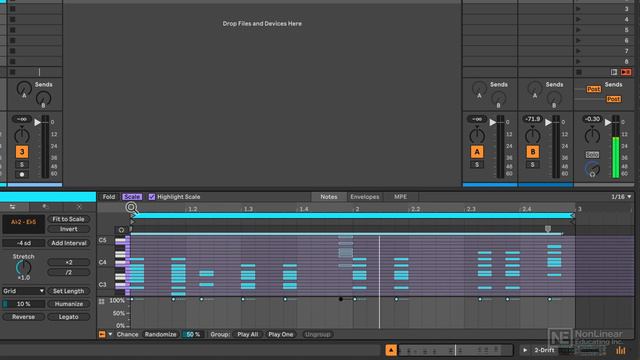Toggle the master Solo cue button
640x360 pixels.
[x=592, y=155]
